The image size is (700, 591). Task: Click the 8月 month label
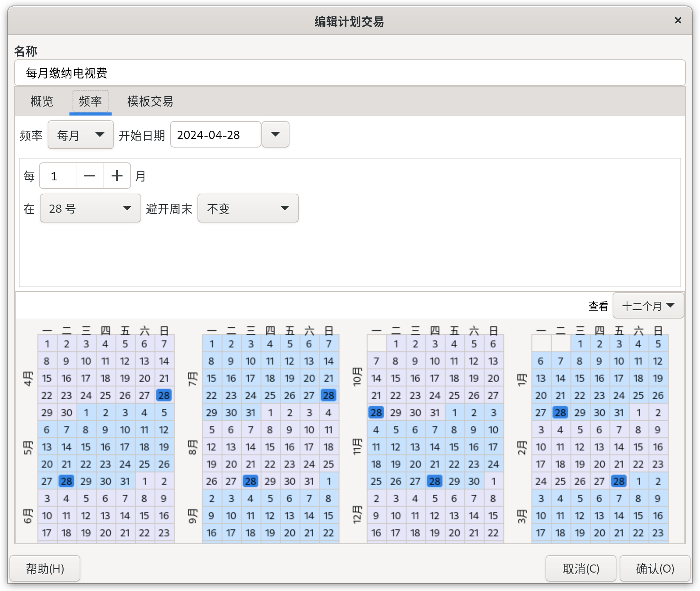tap(193, 447)
